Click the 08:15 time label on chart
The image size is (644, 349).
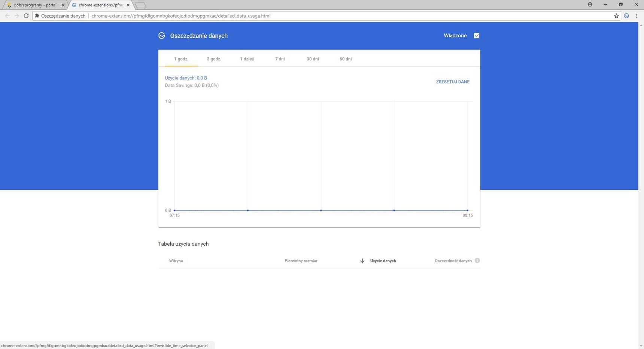(x=468, y=215)
